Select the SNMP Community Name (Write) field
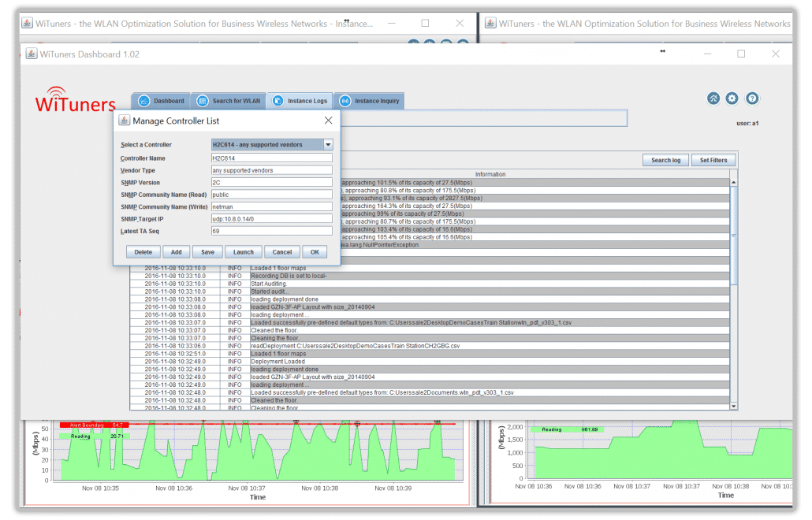The image size is (812, 520). [272, 207]
